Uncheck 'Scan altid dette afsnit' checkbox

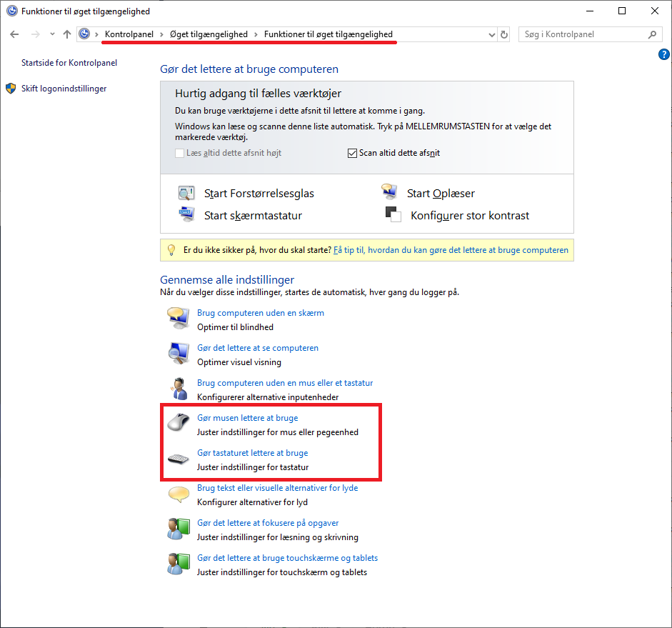[352, 153]
